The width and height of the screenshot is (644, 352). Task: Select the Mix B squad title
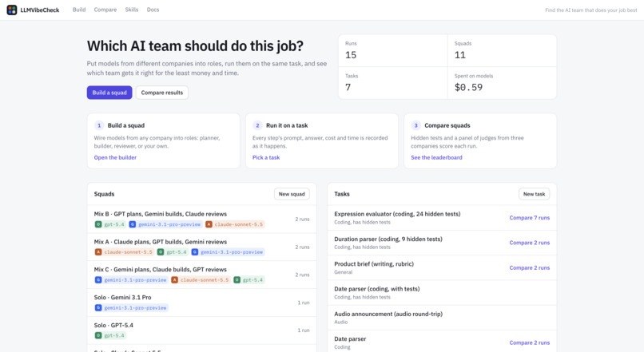(160, 214)
